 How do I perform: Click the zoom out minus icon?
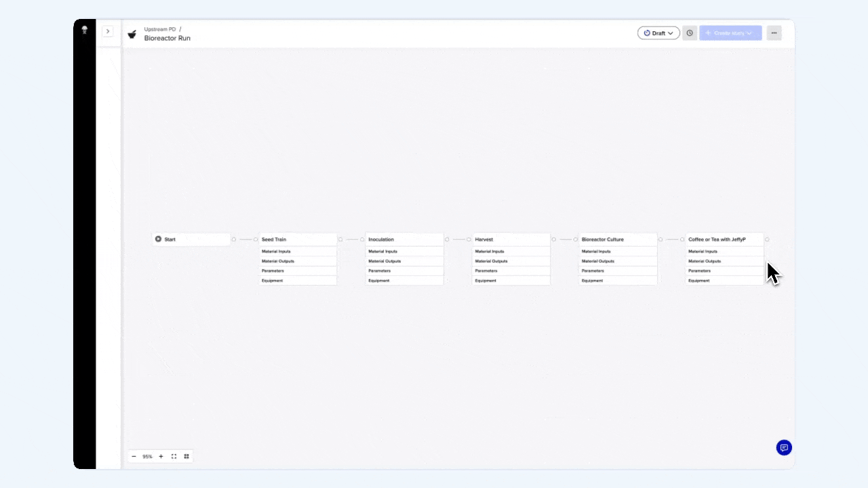pos(134,457)
